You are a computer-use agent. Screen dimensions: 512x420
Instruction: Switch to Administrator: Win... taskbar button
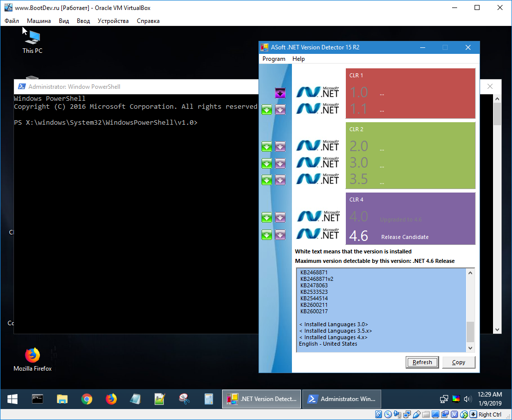coord(342,399)
